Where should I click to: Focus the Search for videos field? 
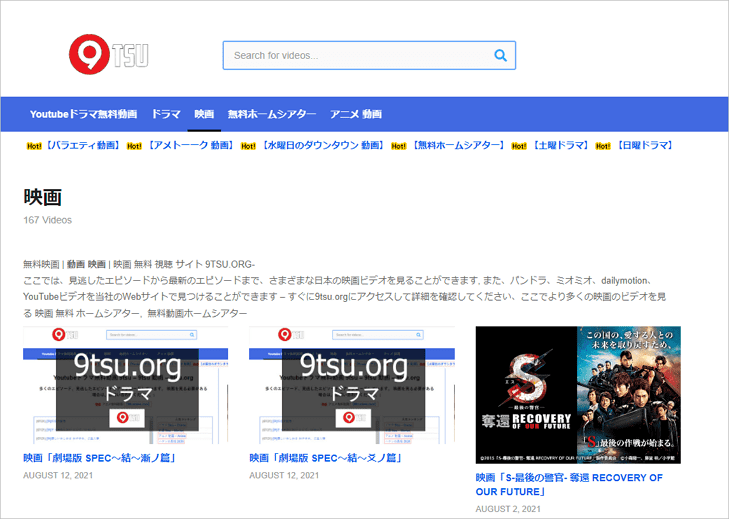tap(369, 55)
